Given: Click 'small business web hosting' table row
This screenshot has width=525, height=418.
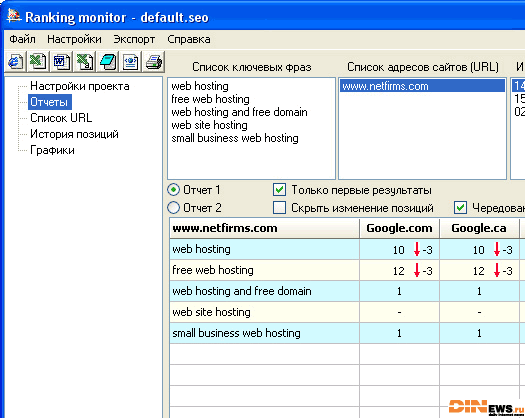Looking at the screenshot, I should tap(265, 333).
